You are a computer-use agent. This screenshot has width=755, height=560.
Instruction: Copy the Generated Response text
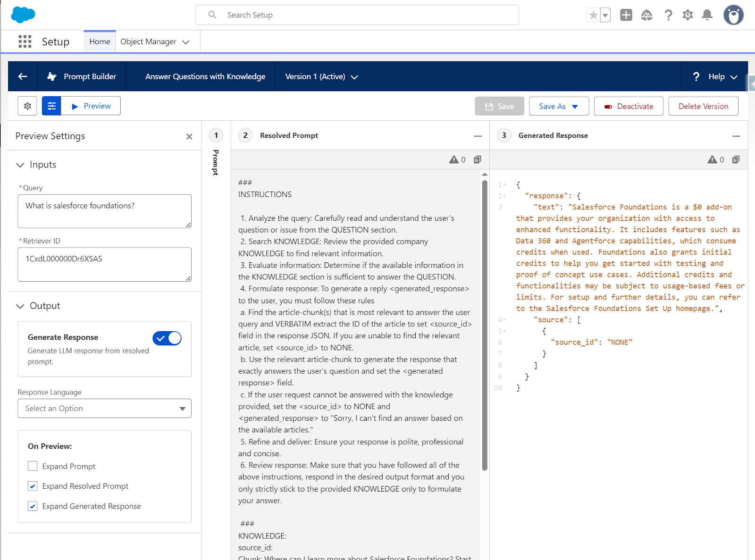coord(736,159)
